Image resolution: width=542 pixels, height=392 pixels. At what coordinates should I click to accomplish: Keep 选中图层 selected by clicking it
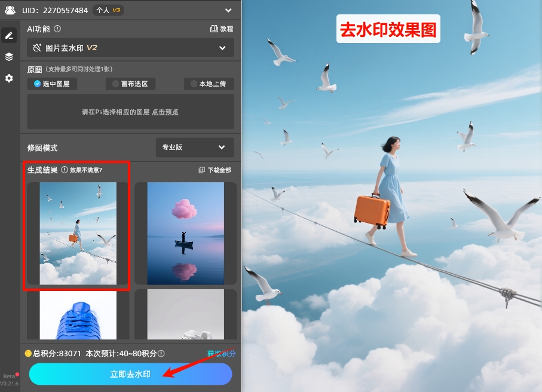tap(52, 84)
